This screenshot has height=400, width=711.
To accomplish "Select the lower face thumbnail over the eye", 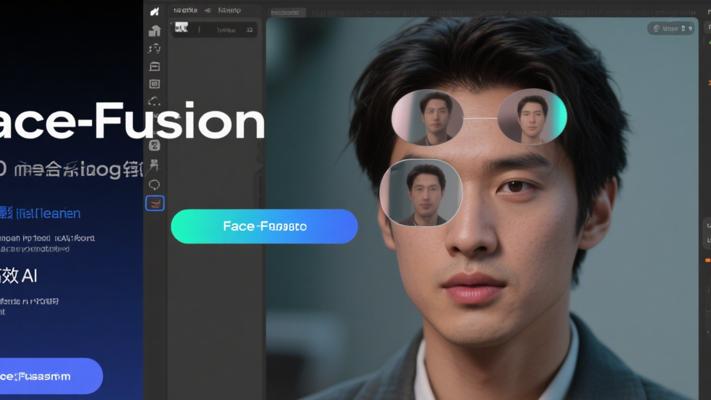I will pos(421,192).
